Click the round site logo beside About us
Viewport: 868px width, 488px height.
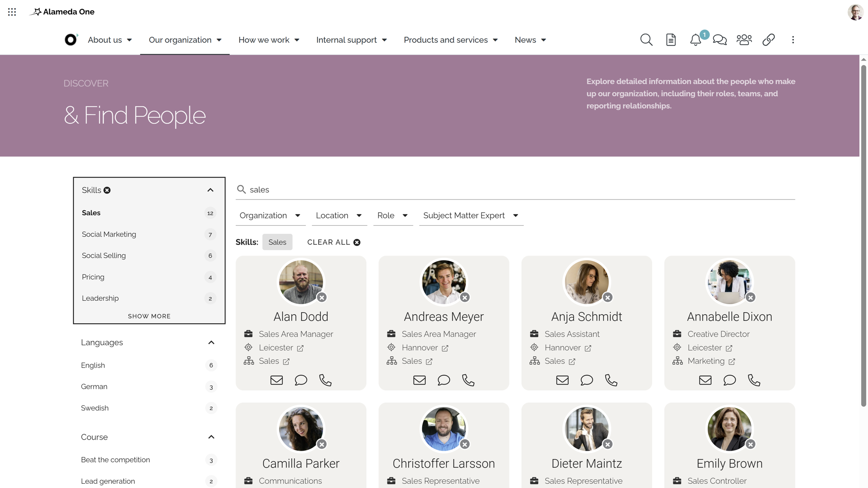point(71,39)
